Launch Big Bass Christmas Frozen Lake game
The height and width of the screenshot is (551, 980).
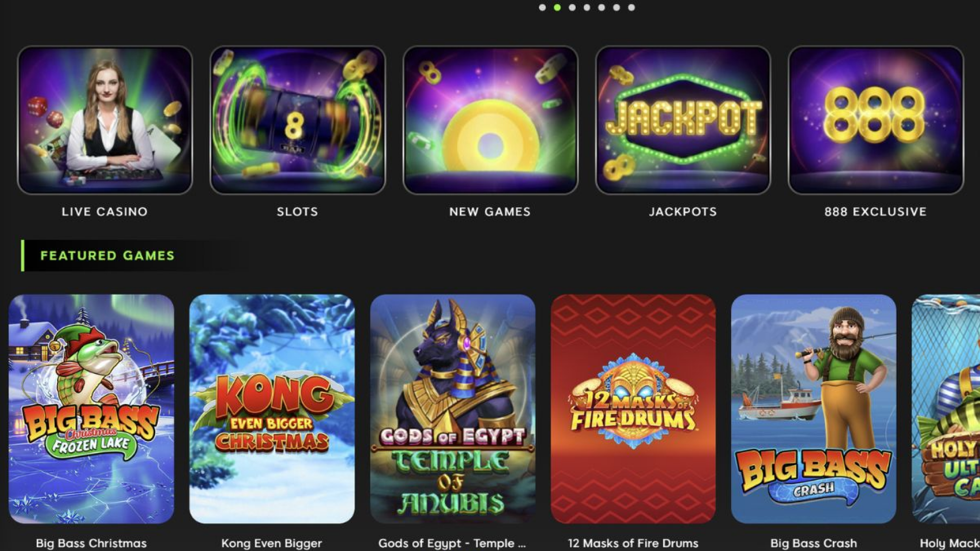91,409
